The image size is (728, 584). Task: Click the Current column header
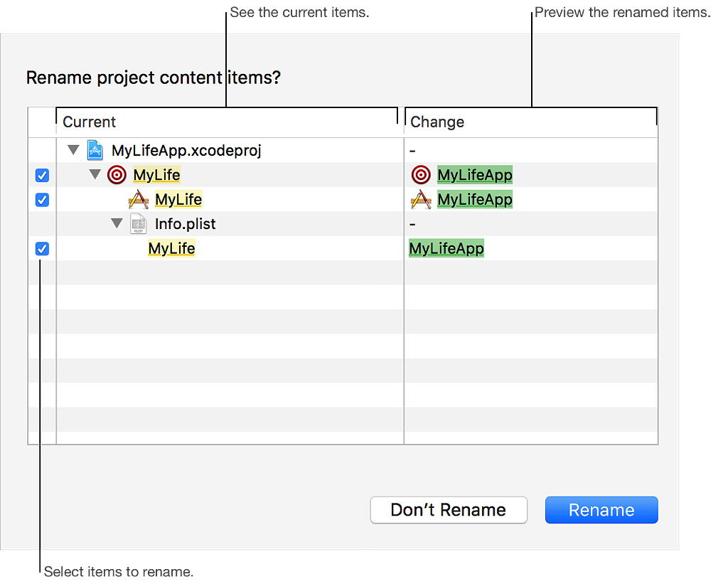click(230, 122)
